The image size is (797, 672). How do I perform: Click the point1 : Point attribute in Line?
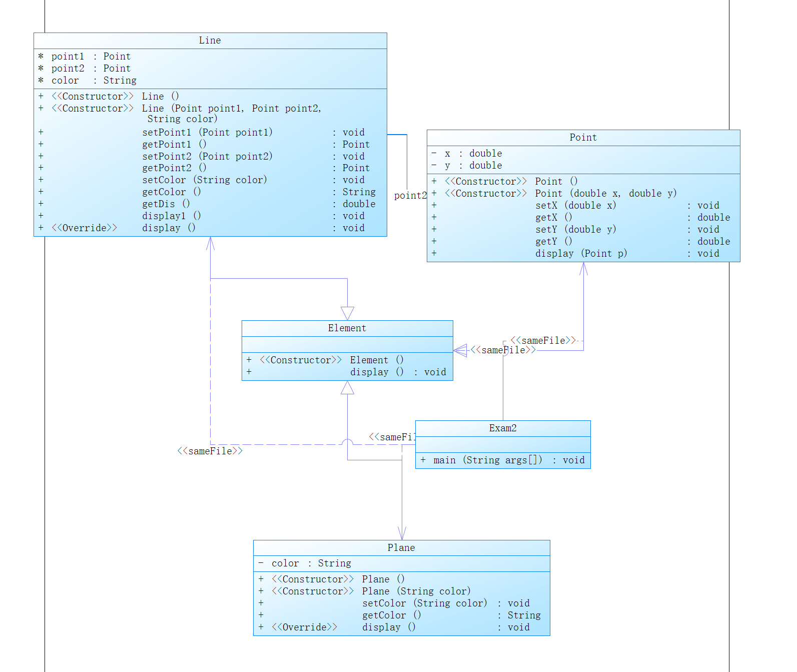91,57
